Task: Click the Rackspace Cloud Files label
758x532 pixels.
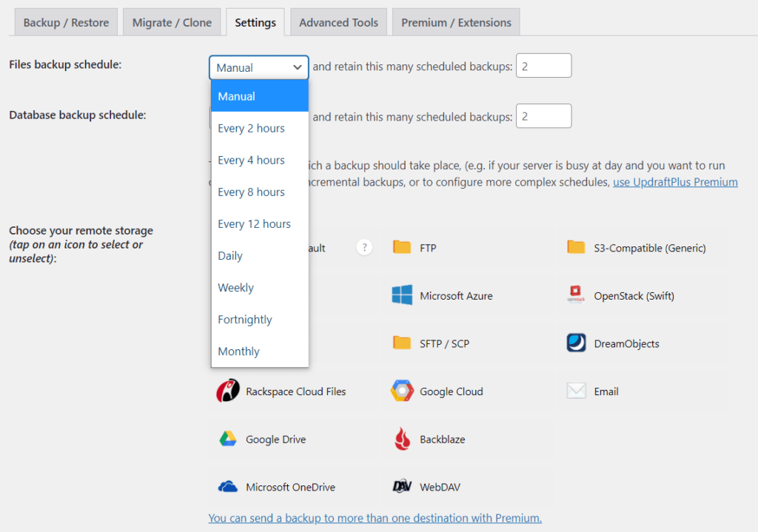Action: tap(296, 391)
